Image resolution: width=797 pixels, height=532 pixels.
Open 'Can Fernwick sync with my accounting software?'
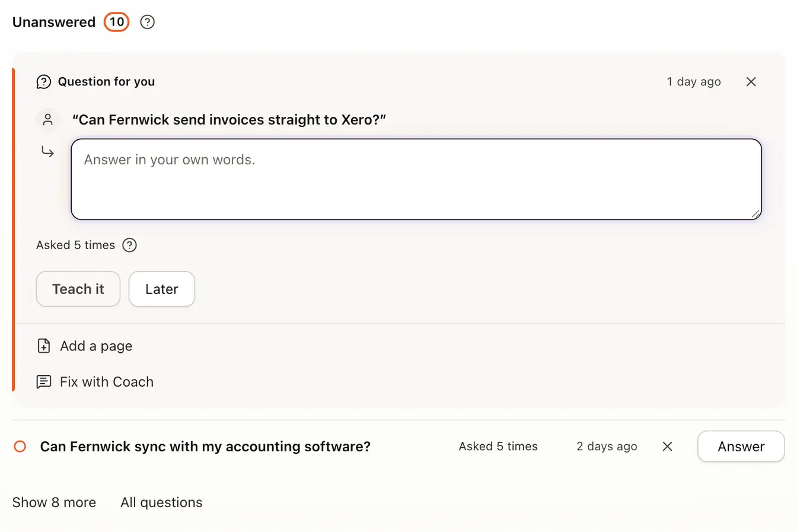(x=205, y=447)
